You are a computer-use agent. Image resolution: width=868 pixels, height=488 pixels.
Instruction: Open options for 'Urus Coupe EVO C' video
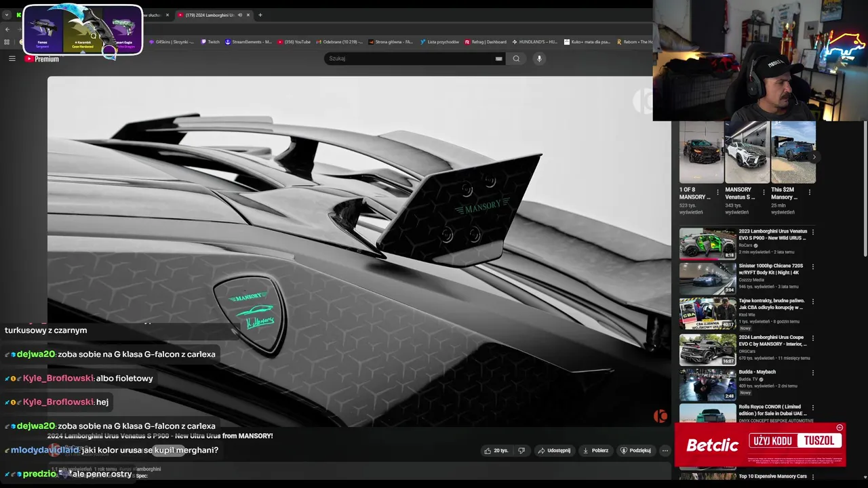click(812, 338)
